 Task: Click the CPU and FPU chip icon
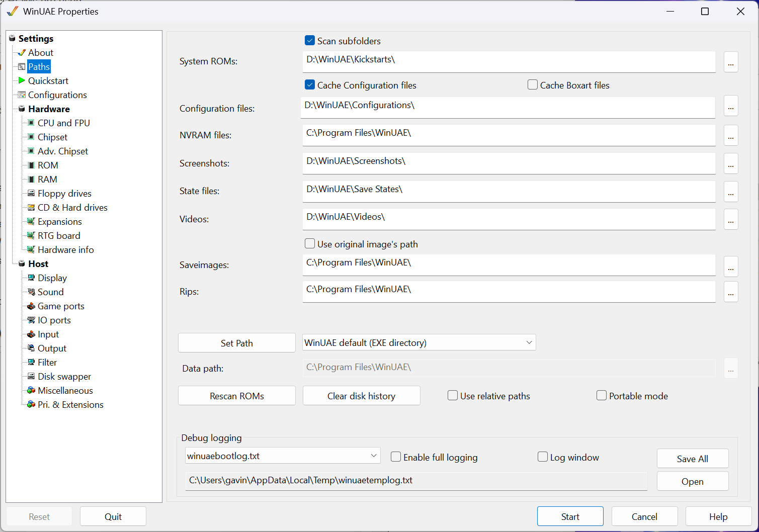point(31,123)
